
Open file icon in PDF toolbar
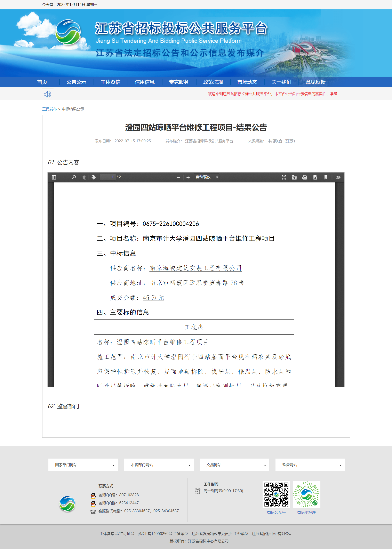(294, 177)
